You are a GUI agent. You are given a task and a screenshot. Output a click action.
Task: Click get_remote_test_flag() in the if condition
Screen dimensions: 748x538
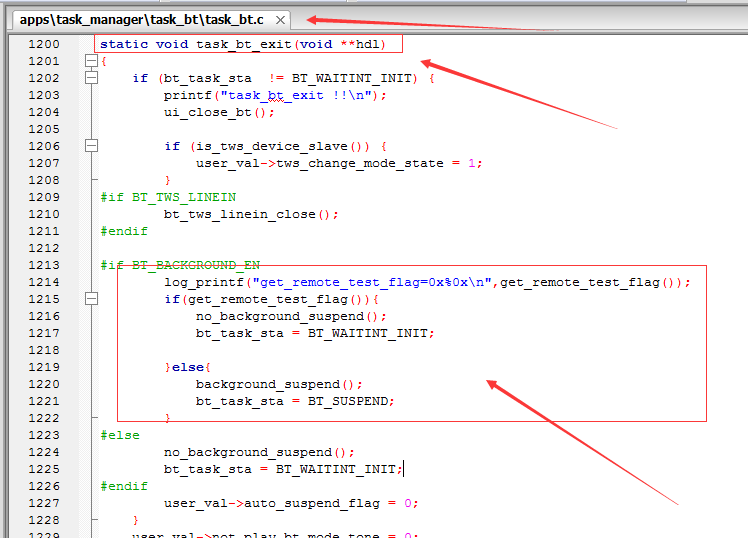278,300
